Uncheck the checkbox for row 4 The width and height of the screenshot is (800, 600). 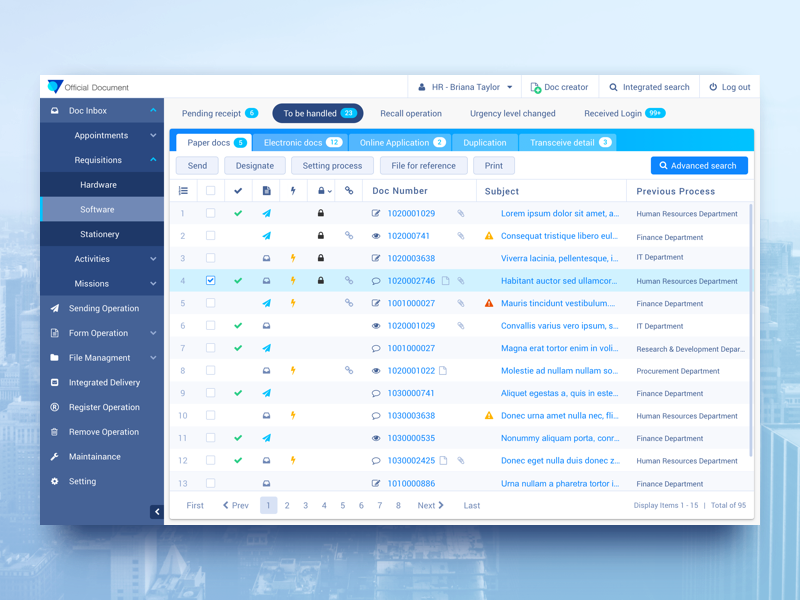click(210, 281)
